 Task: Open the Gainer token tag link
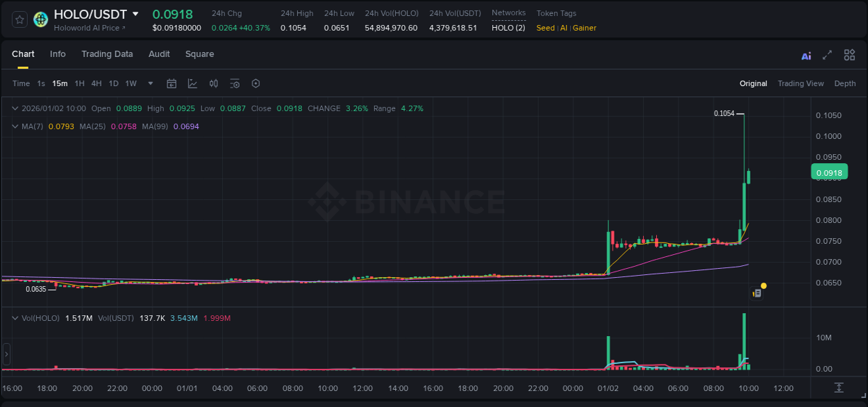(583, 28)
